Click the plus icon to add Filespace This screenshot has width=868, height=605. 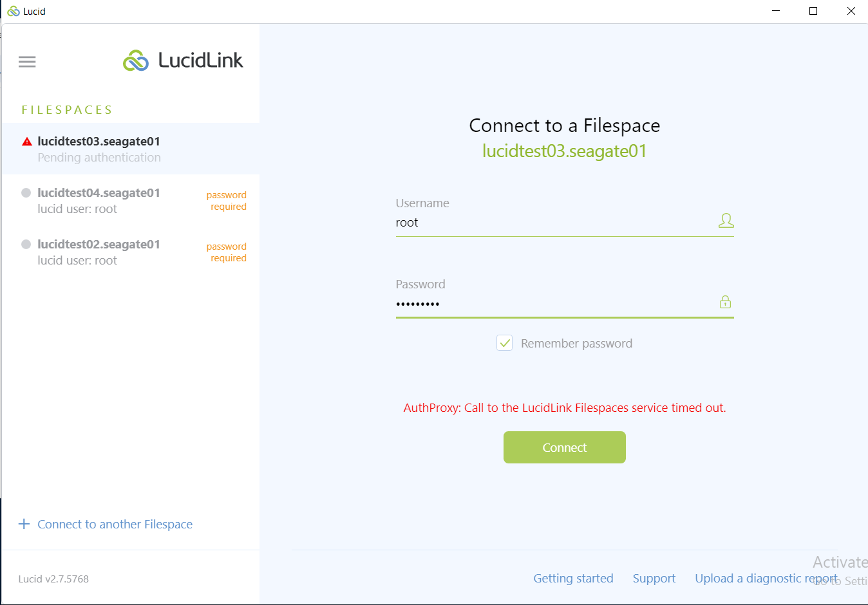tap(24, 524)
